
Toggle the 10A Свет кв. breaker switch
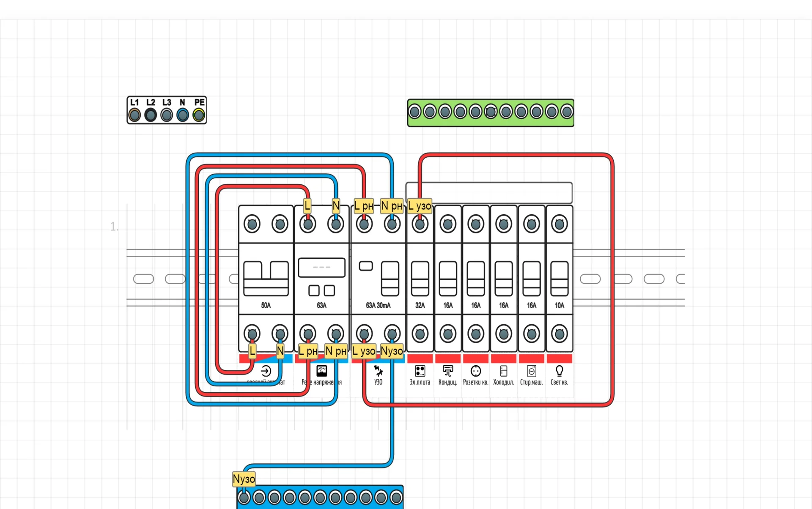560,279
